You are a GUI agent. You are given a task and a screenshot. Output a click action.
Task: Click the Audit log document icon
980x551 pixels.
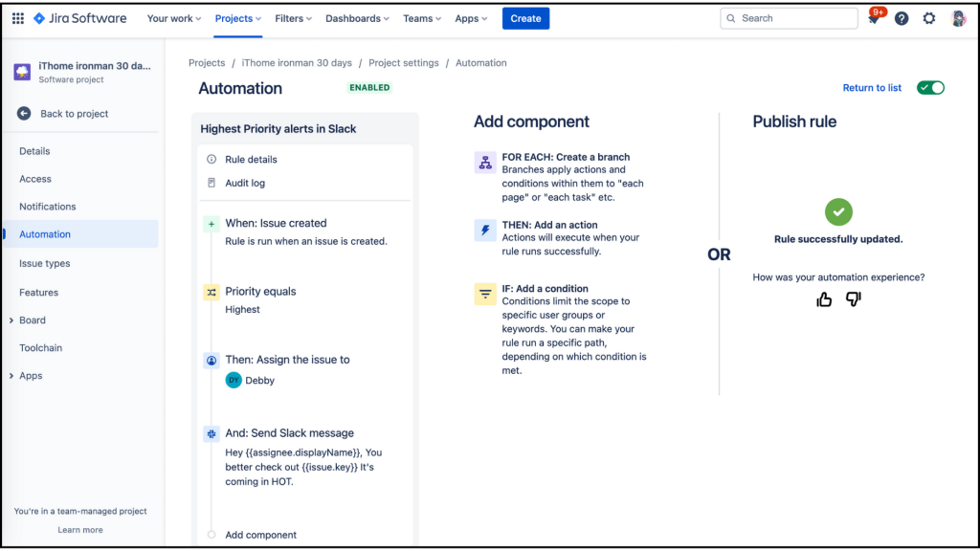[x=212, y=183]
